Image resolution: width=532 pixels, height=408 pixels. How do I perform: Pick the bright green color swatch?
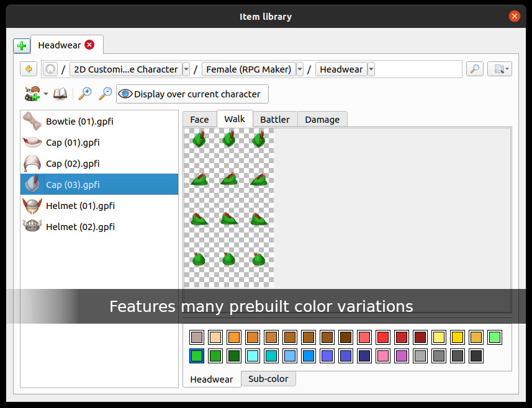click(494, 337)
